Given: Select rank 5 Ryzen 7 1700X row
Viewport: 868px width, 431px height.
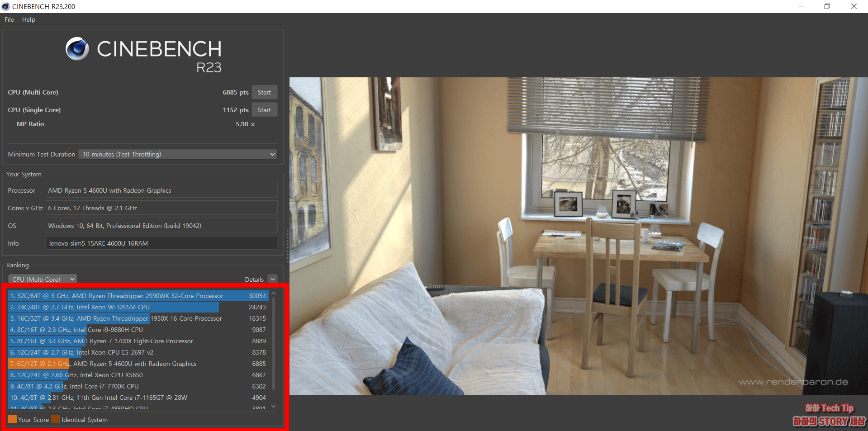Looking at the screenshot, I should (x=138, y=341).
